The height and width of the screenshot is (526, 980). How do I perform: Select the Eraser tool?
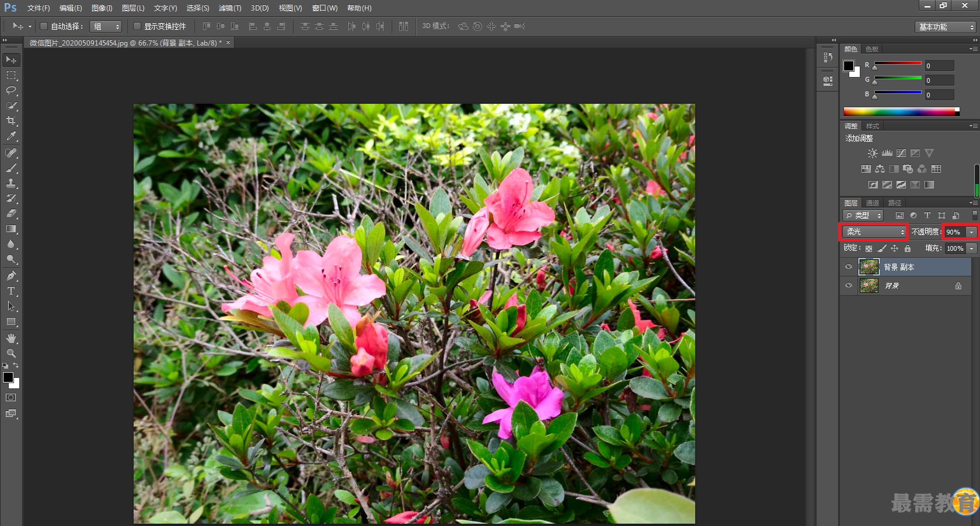[11, 213]
